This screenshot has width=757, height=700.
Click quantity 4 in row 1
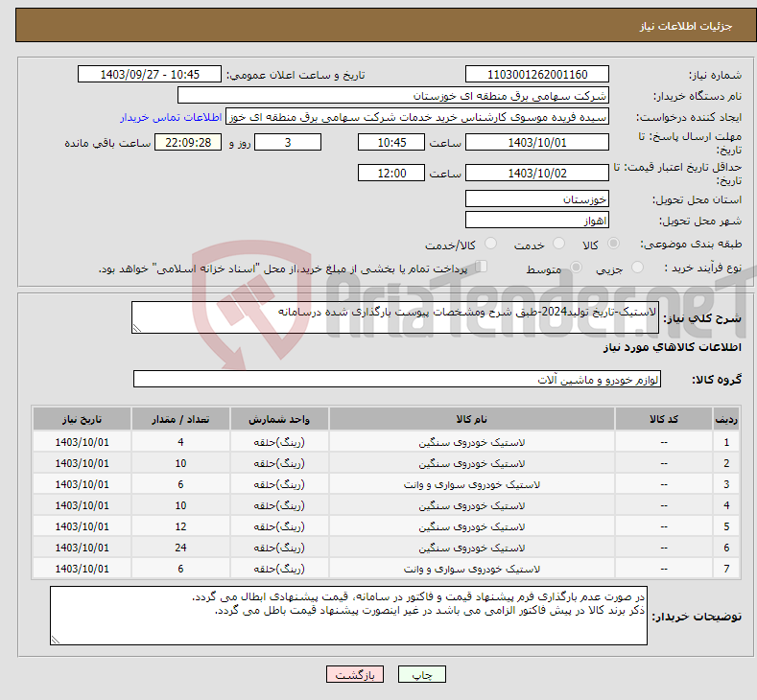[x=180, y=442]
